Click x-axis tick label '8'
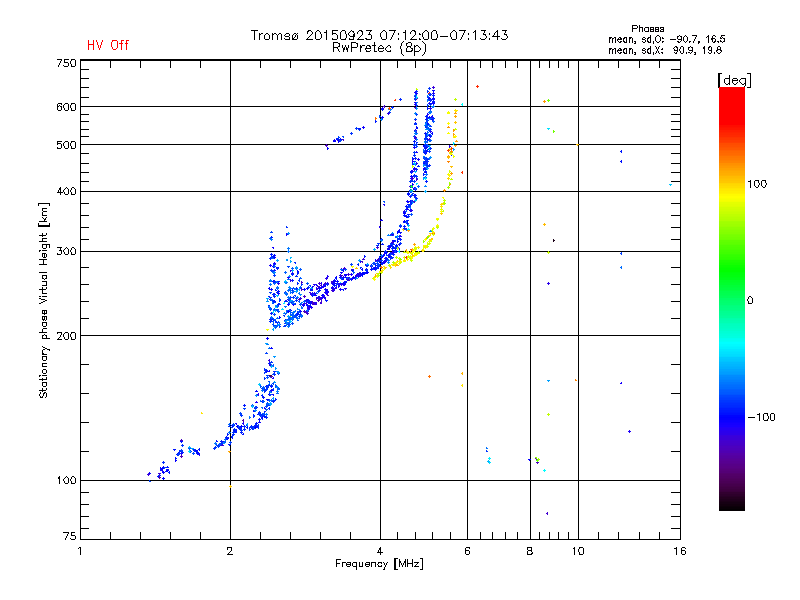The height and width of the screenshot is (600, 800). [x=530, y=551]
